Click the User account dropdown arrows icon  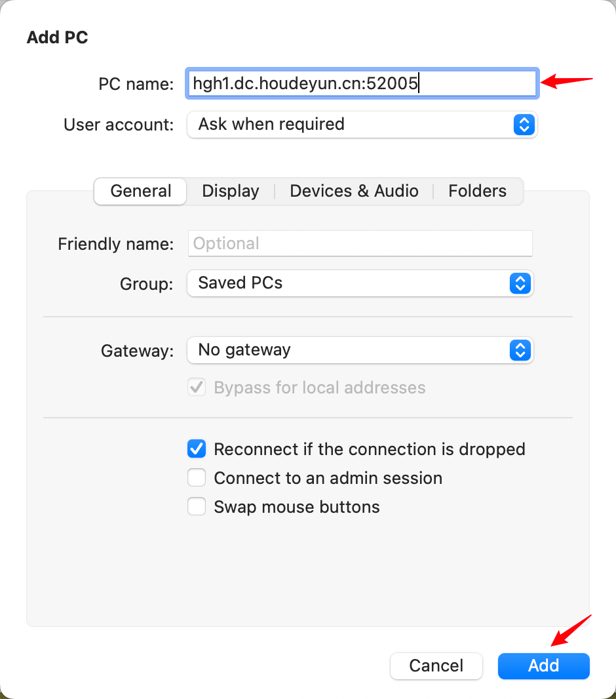click(x=524, y=124)
